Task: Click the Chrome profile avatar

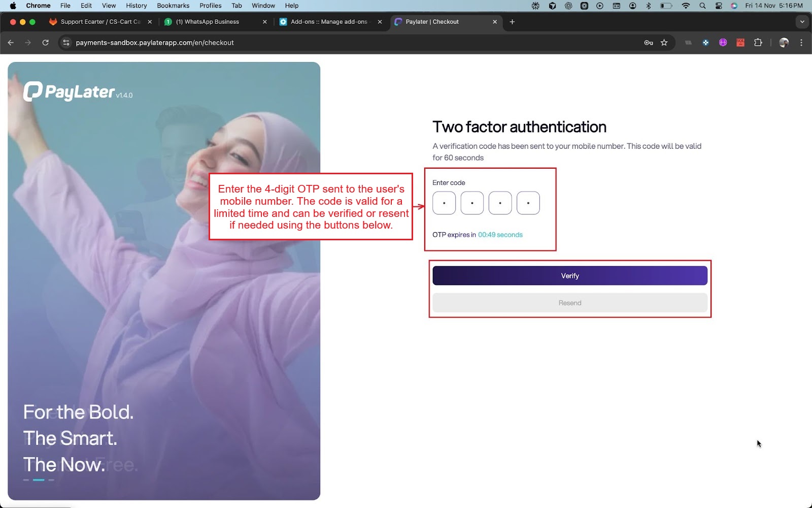Action: click(784, 43)
